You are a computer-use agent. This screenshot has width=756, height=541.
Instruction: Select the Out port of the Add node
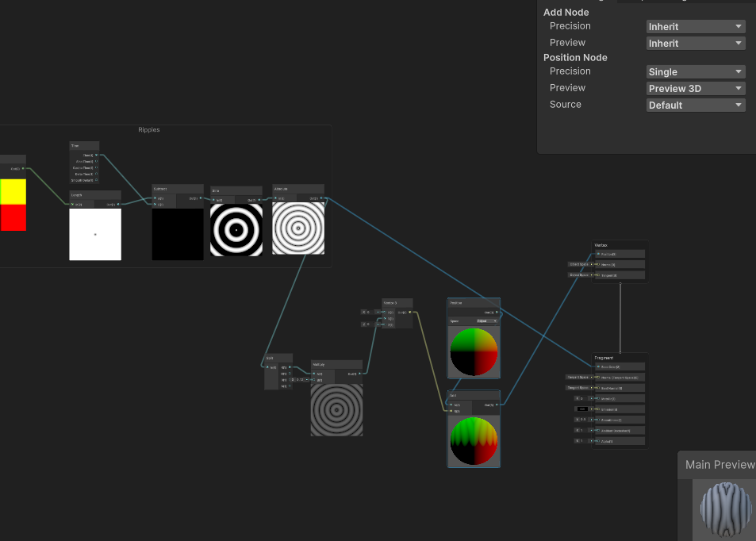point(497,405)
